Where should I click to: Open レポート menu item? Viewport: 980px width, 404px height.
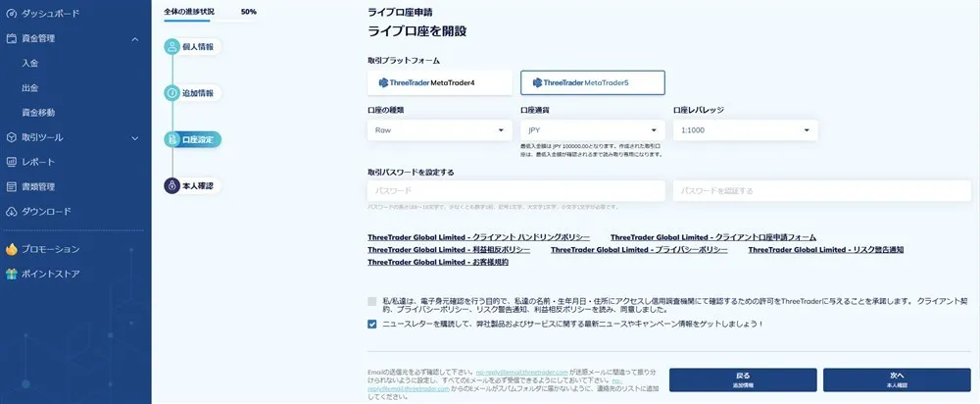(x=38, y=162)
